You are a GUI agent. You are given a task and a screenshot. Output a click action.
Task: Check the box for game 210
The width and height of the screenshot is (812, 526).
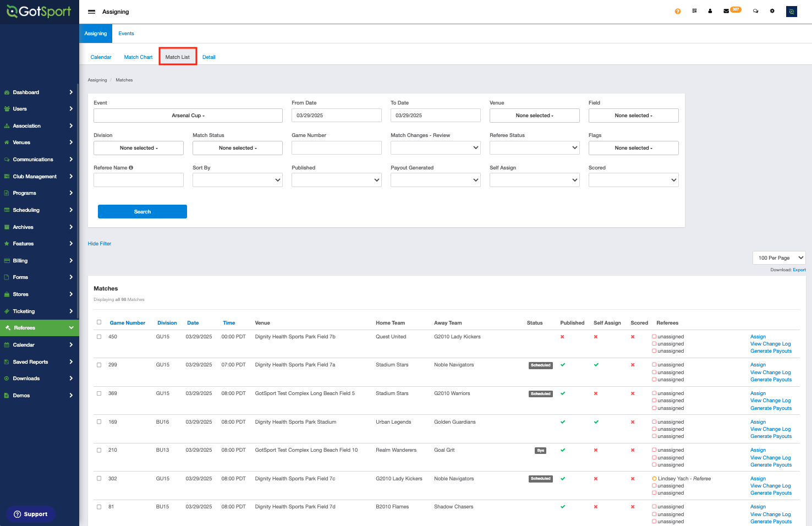[x=99, y=450]
